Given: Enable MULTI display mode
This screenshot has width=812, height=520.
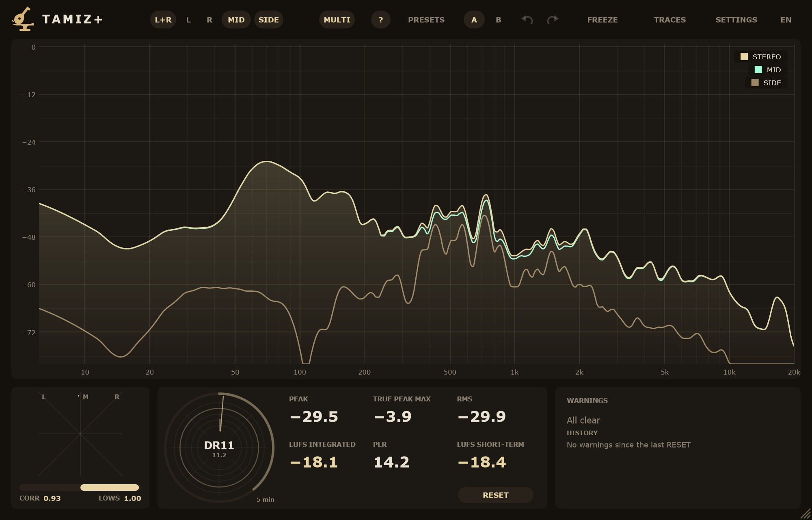Looking at the screenshot, I should 337,19.
